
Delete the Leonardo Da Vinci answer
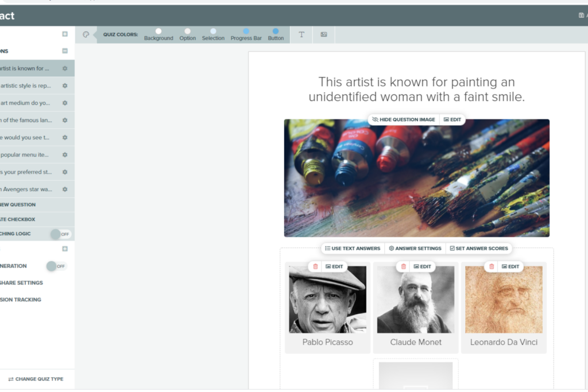point(492,266)
